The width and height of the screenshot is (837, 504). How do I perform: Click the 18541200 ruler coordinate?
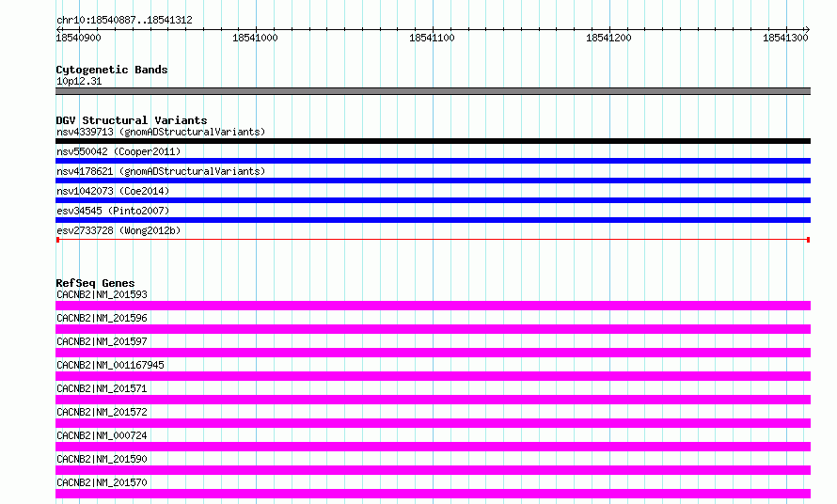click(608, 38)
